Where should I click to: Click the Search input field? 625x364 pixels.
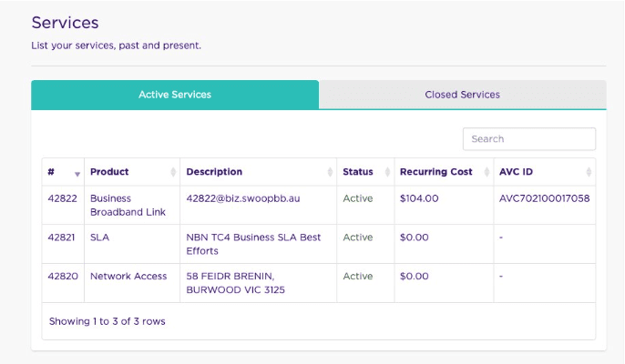tap(528, 139)
